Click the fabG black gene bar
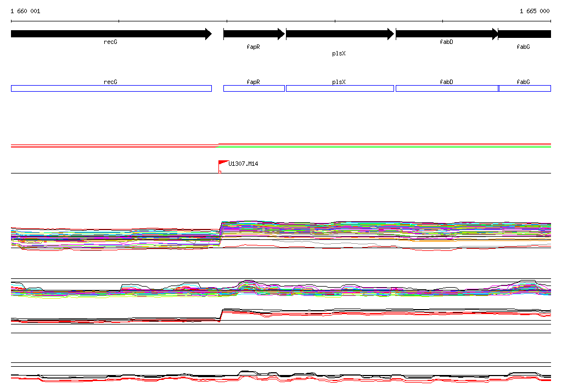The width and height of the screenshot is (562, 392). click(525, 34)
